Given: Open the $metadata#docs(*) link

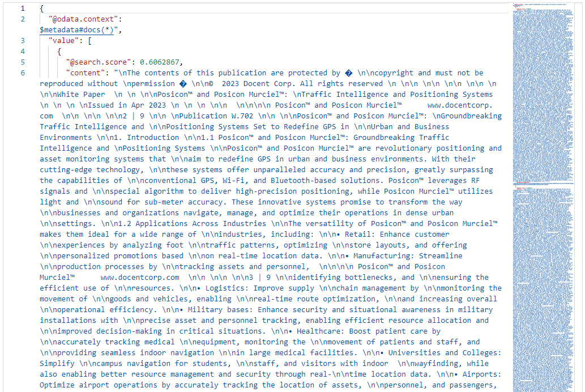Looking at the screenshot, I should coord(76,30).
